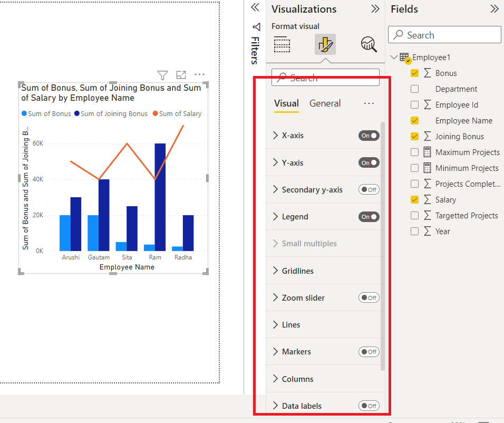The width and height of the screenshot is (504, 423).
Task: Open the Analytics pane magnifier icon
Action: pos(368,44)
